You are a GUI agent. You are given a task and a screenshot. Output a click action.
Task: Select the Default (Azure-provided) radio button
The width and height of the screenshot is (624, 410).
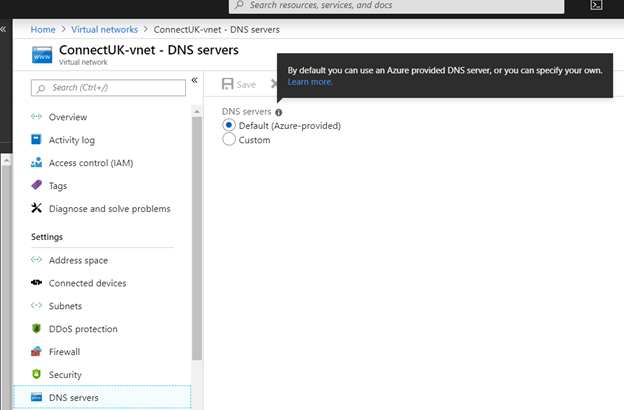click(229, 126)
